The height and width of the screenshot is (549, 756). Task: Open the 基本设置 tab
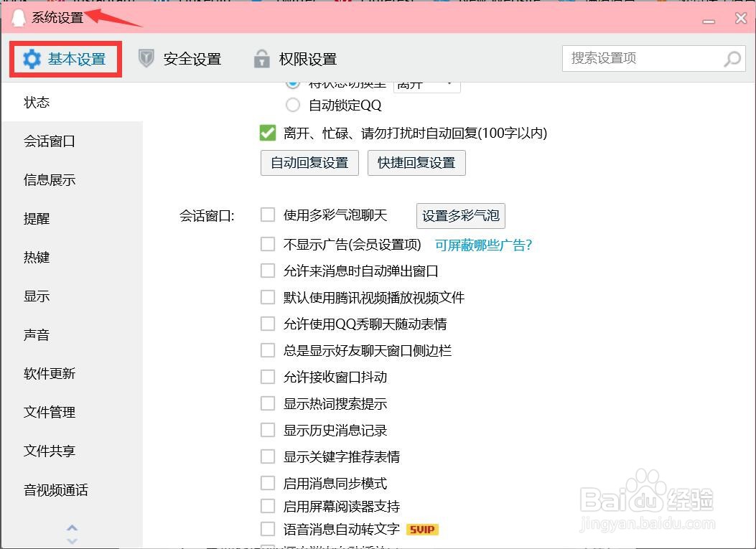65,60
